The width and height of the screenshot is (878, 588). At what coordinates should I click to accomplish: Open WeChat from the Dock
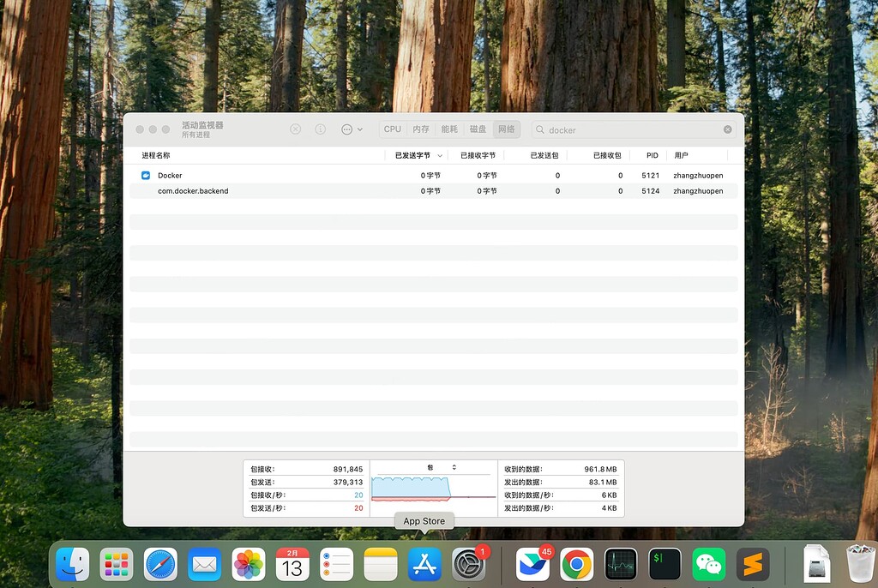708,563
